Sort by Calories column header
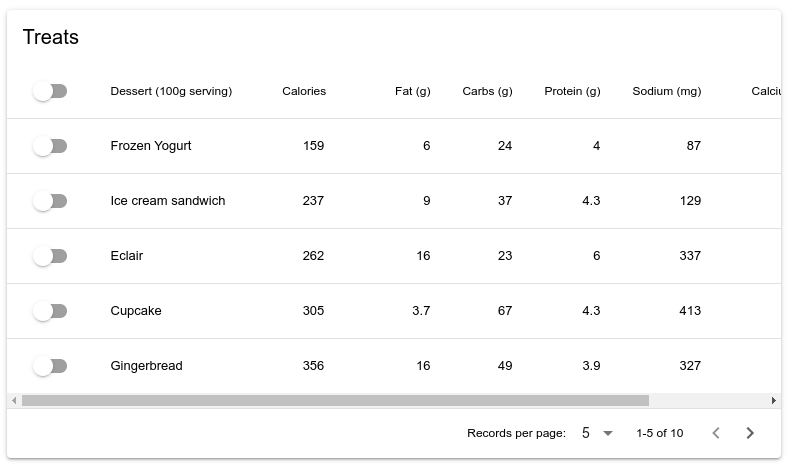 click(304, 91)
